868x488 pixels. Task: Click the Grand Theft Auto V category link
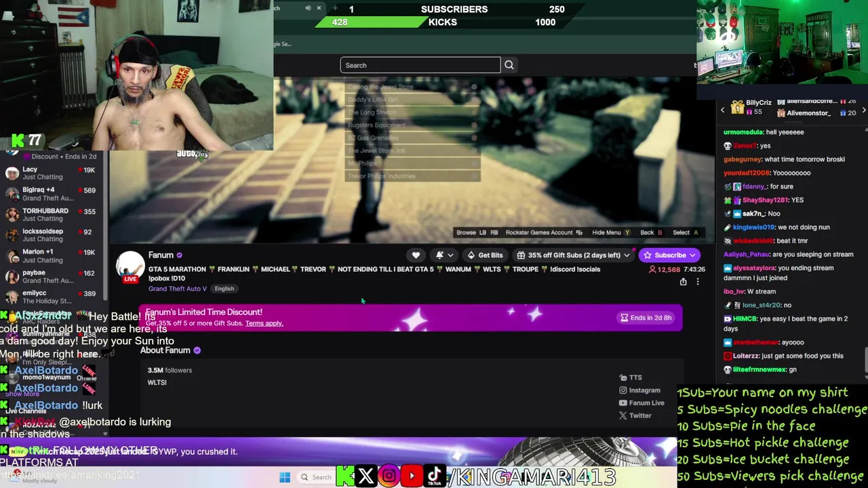tap(178, 289)
